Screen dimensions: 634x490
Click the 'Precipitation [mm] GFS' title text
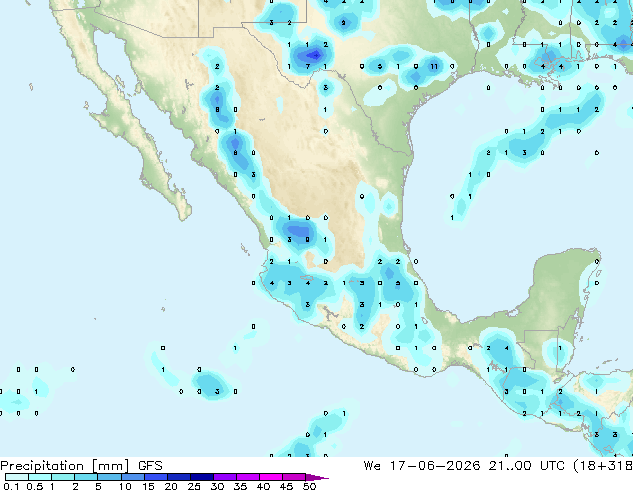(x=81, y=466)
